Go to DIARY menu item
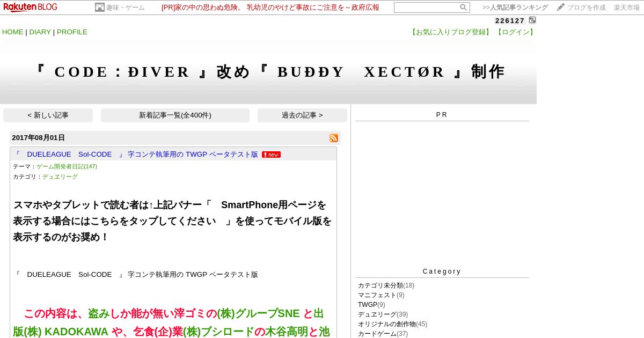Viewport: 644px width, 338px height. [40, 32]
